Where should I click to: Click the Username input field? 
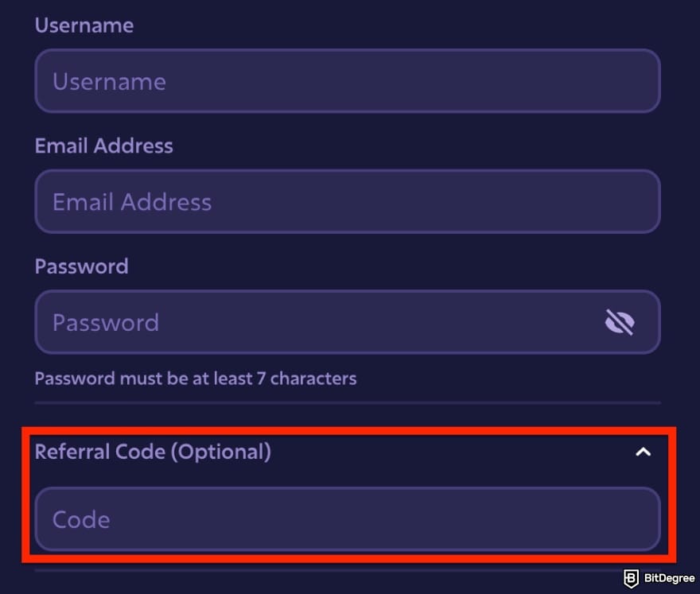(x=348, y=80)
